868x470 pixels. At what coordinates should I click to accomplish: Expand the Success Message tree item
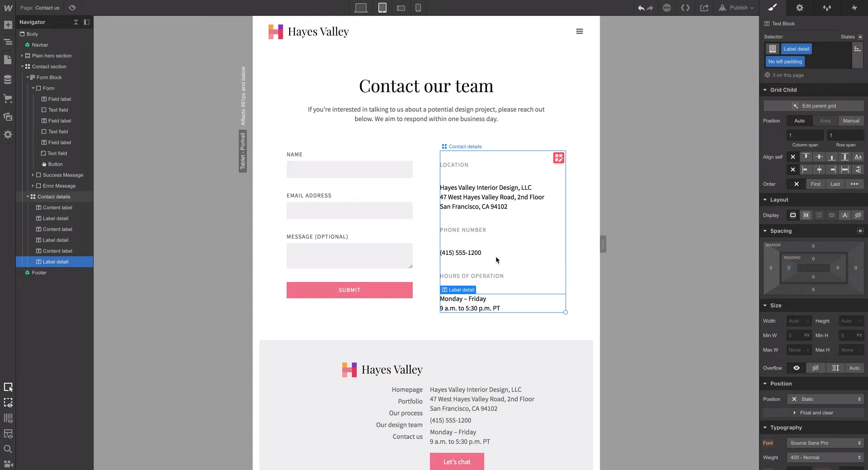pos(33,175)
